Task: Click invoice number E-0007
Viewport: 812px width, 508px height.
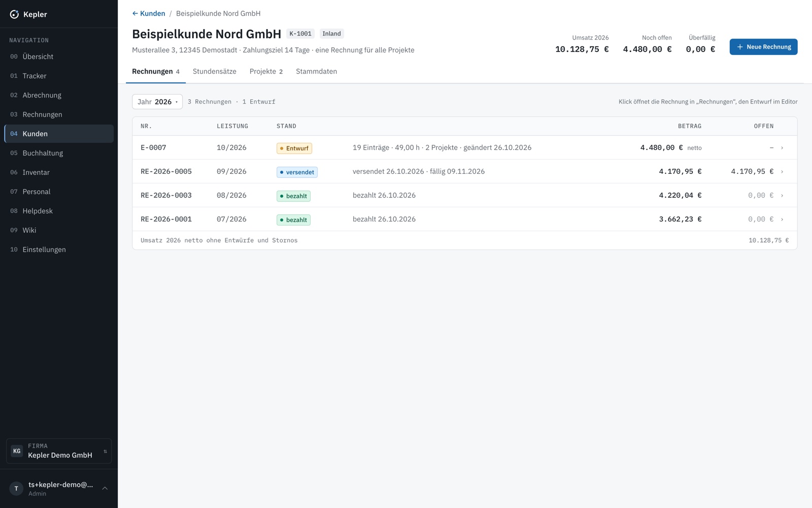Action: 153,148
